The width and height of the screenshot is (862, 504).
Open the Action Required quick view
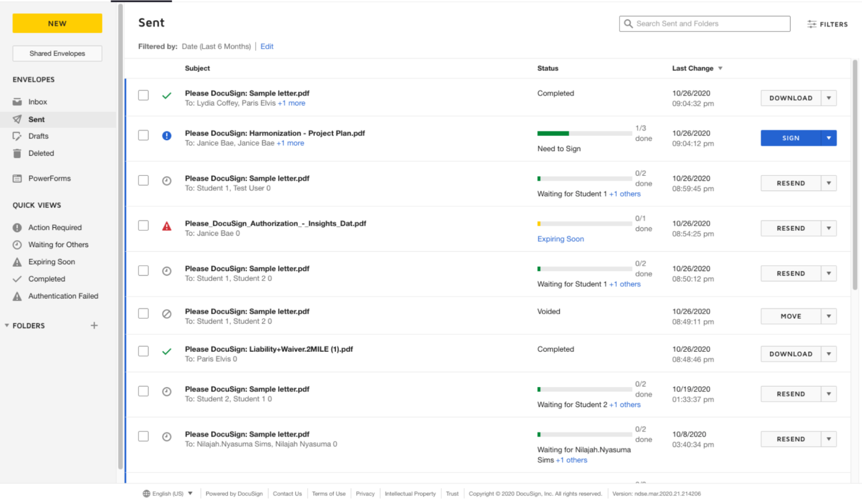[x=54, y=227]
